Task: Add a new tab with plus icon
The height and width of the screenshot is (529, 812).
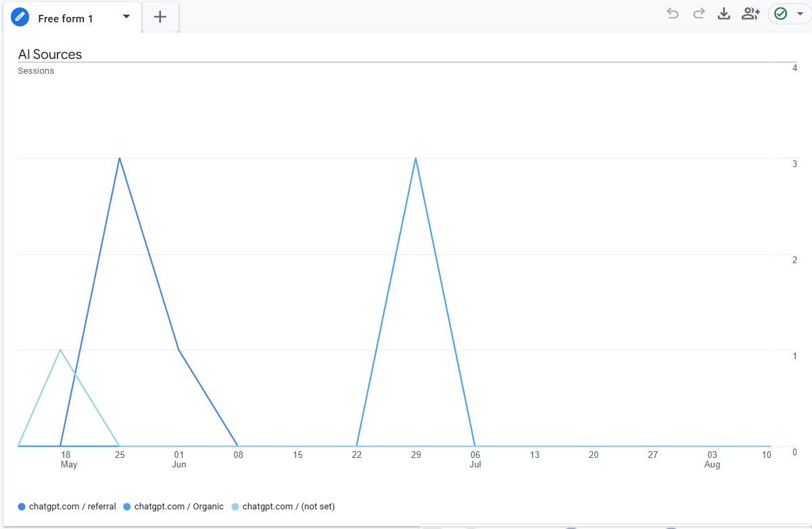Action: point(160,18)
